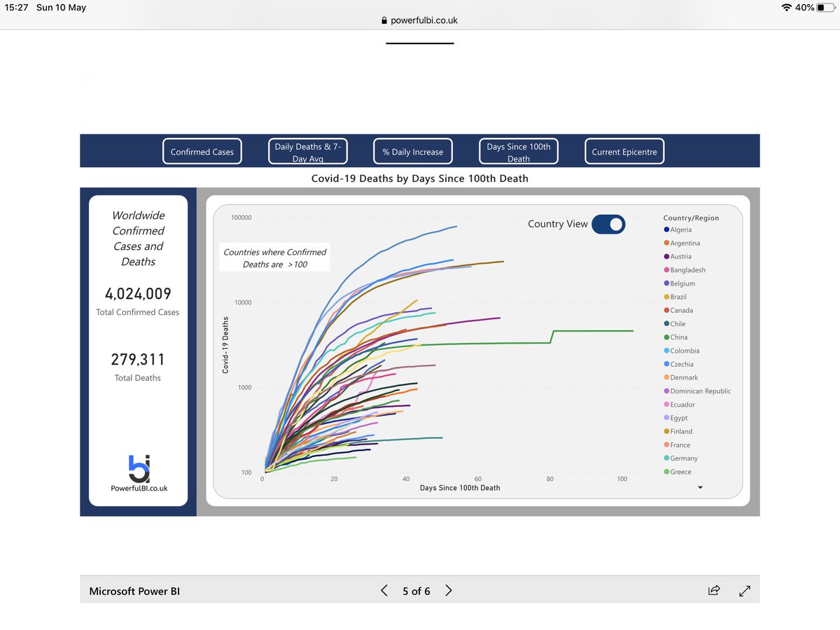
Task: Open the Confirmed Cases page
Action: click(x=202, y=151)
